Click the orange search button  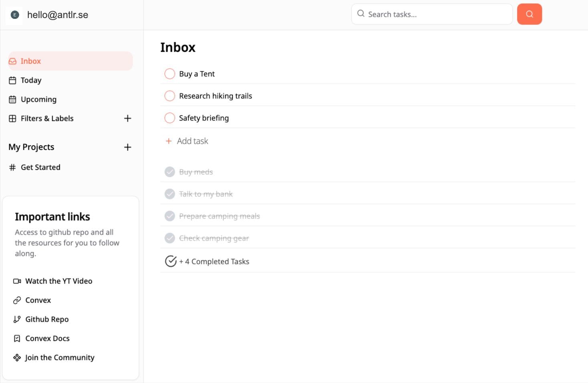[529, 14]
